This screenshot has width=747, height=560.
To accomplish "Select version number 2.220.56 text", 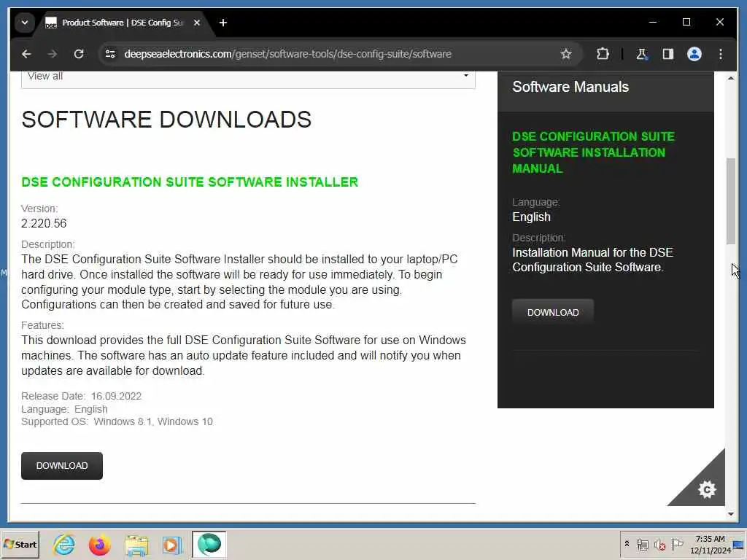I will 44,223.
